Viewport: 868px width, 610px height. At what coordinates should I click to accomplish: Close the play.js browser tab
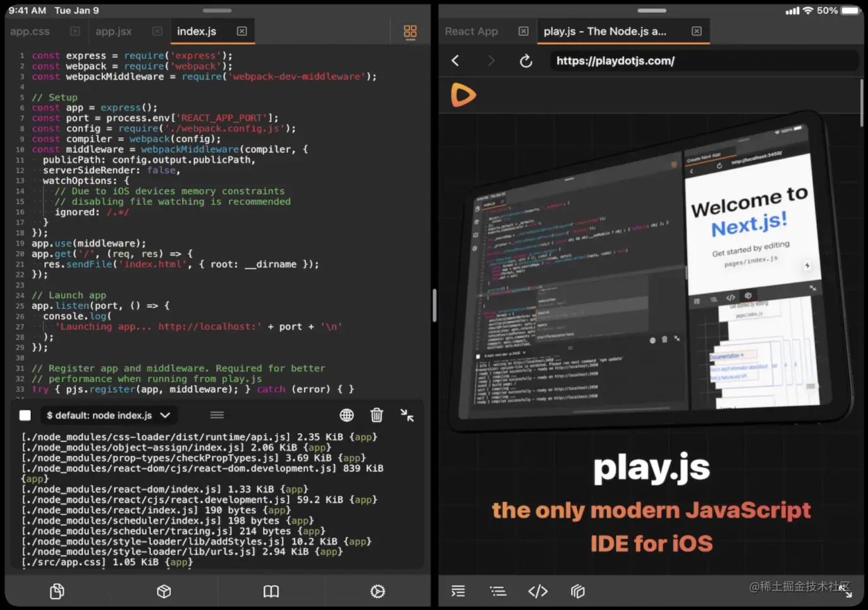pyautogui.click(x=697, y=31)
